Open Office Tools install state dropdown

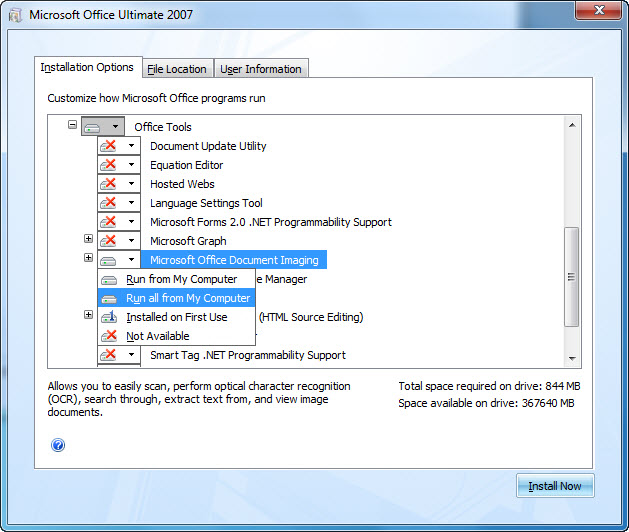point(115,127)
